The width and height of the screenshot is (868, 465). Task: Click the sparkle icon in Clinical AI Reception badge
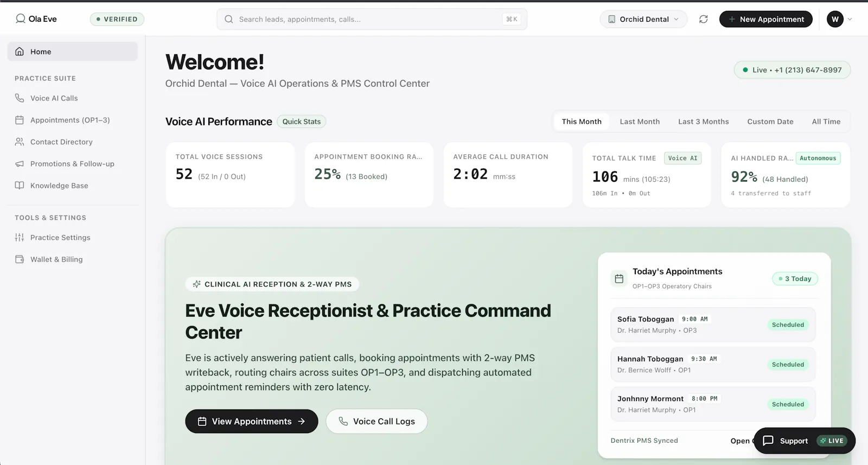click(196, 284)
